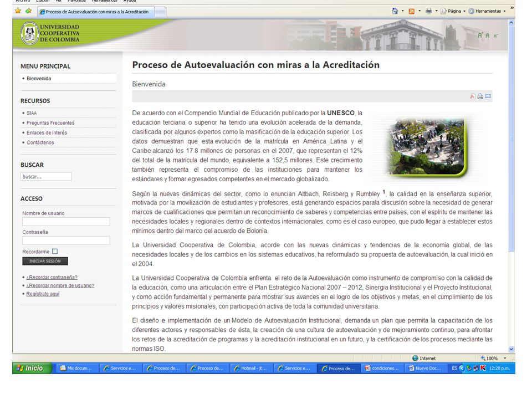Click the browser Print icon
The image size is (532, 399).
[429, 11]
